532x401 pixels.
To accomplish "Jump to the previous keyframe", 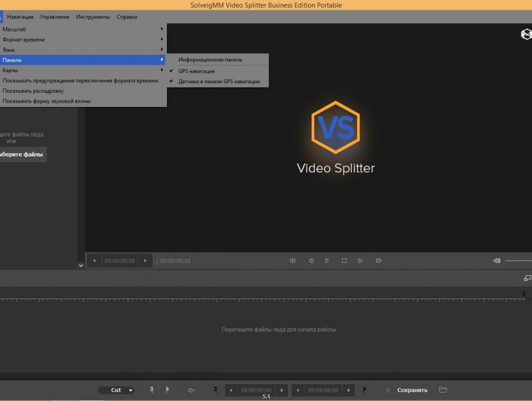I will (292, 261).
